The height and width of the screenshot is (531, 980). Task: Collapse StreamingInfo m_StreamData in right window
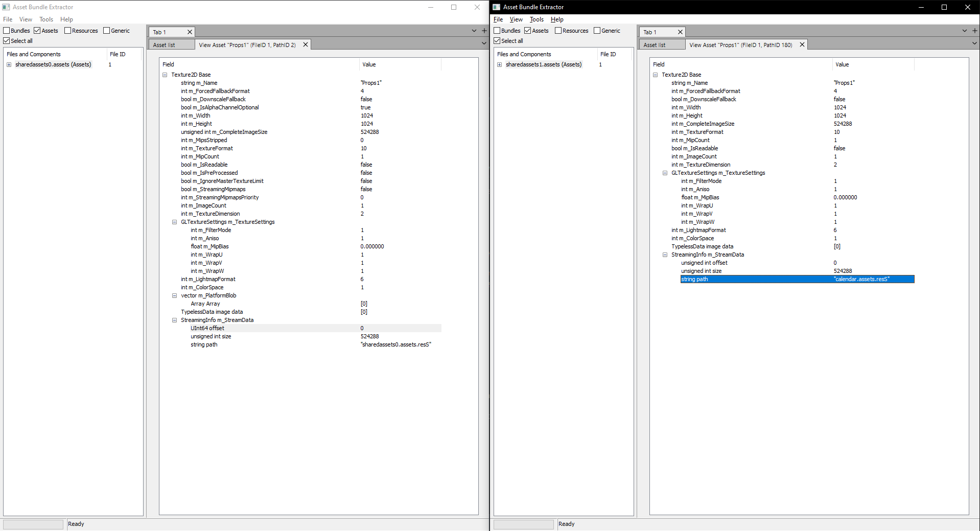pos(665,255)
